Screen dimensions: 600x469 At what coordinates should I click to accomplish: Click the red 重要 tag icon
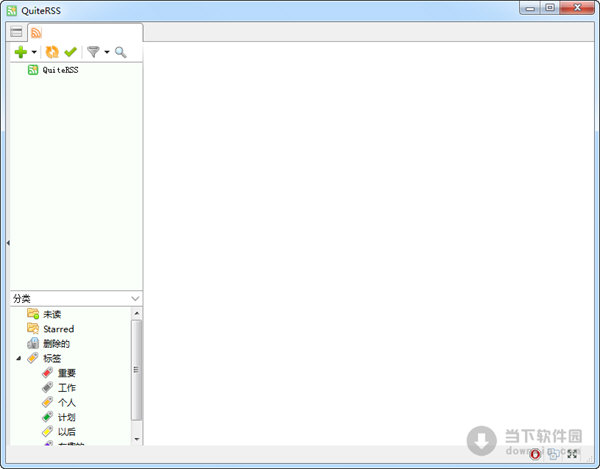coord(47,373)
